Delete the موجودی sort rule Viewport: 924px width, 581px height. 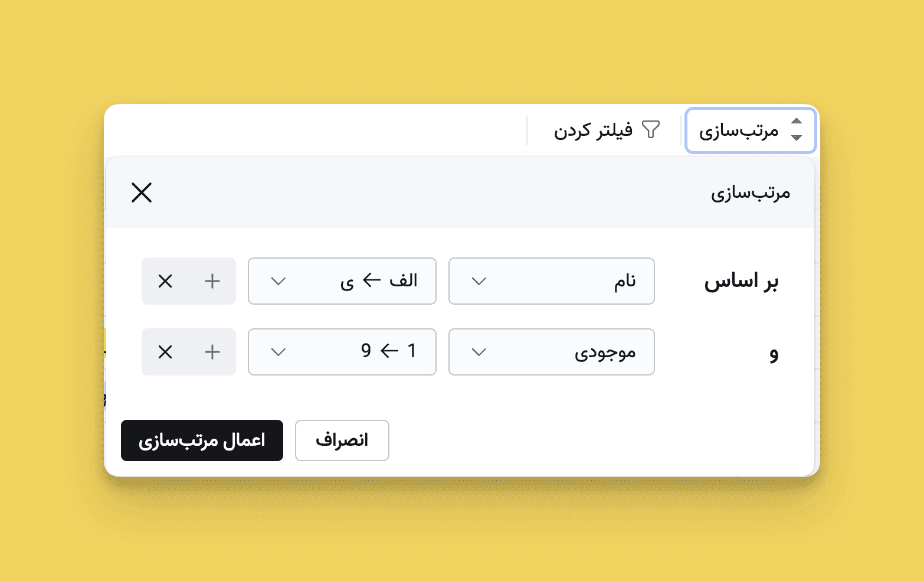click(165, 352)
